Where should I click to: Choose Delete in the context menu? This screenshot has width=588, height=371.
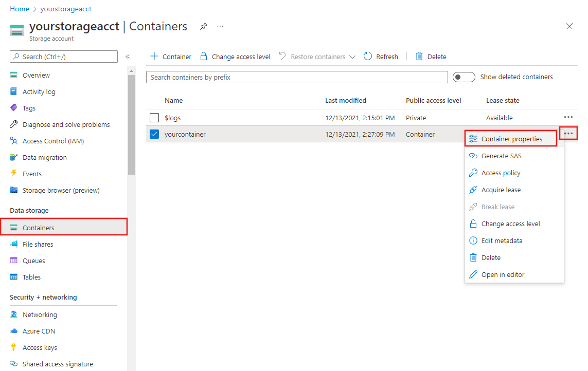(514, 258)
